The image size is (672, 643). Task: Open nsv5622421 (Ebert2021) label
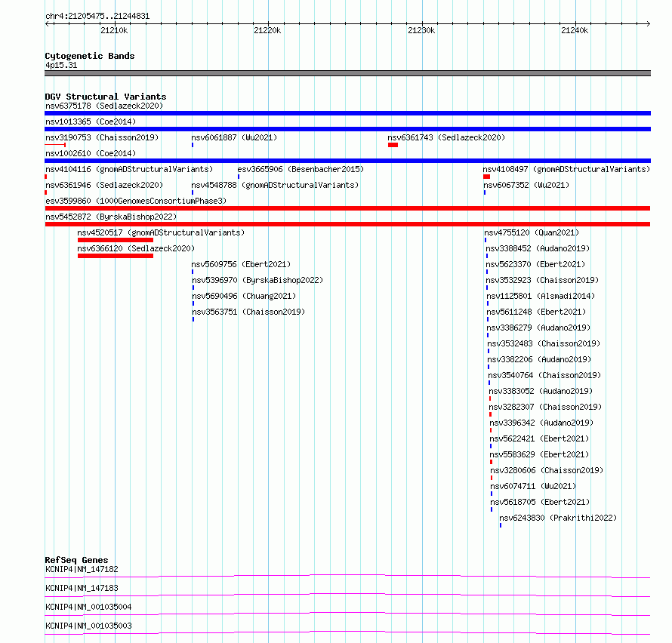[x=539, y=438]
